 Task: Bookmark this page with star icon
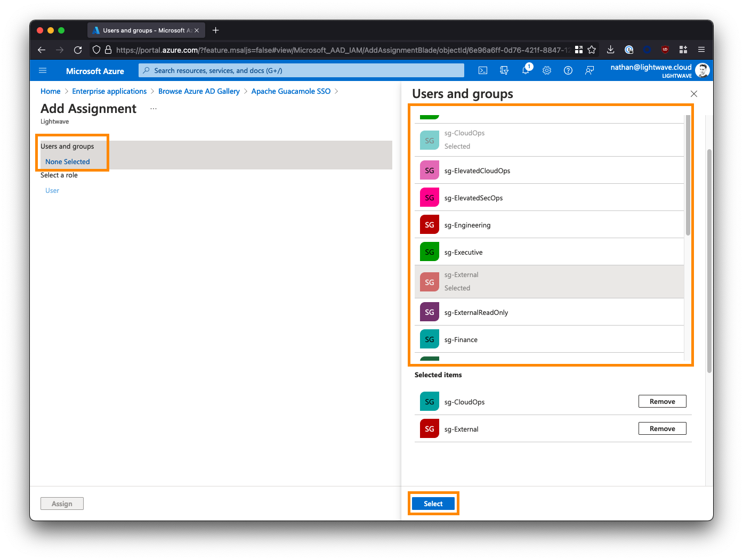pos(592,50)
